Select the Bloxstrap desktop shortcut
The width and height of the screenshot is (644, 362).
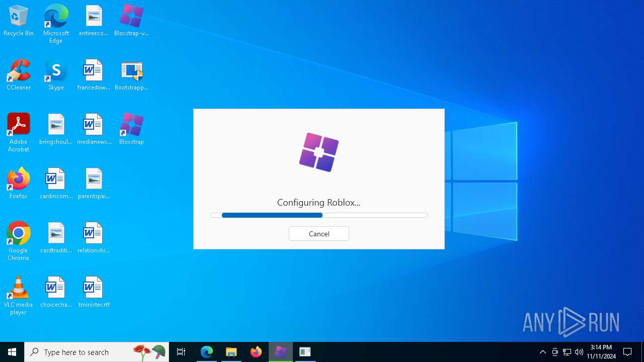pyautogui.click(x=131, y=129)
